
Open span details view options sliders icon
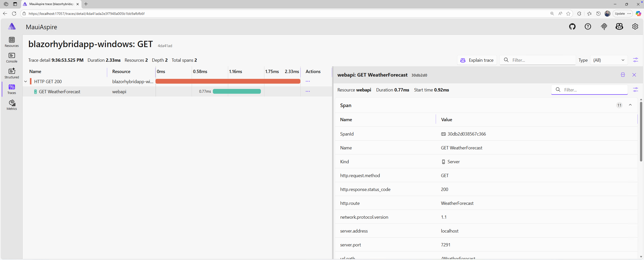tap(635, 90)
